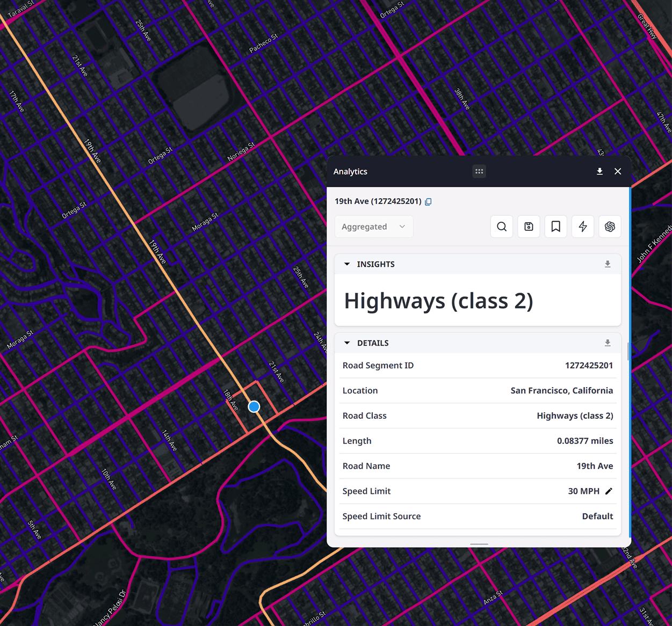Collapse the DETAILS section
672x626 pixels.
click(347, 343)
